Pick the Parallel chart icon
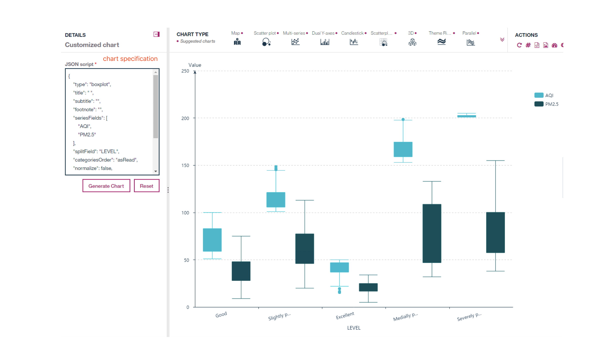609x364 pixels. 471,42
